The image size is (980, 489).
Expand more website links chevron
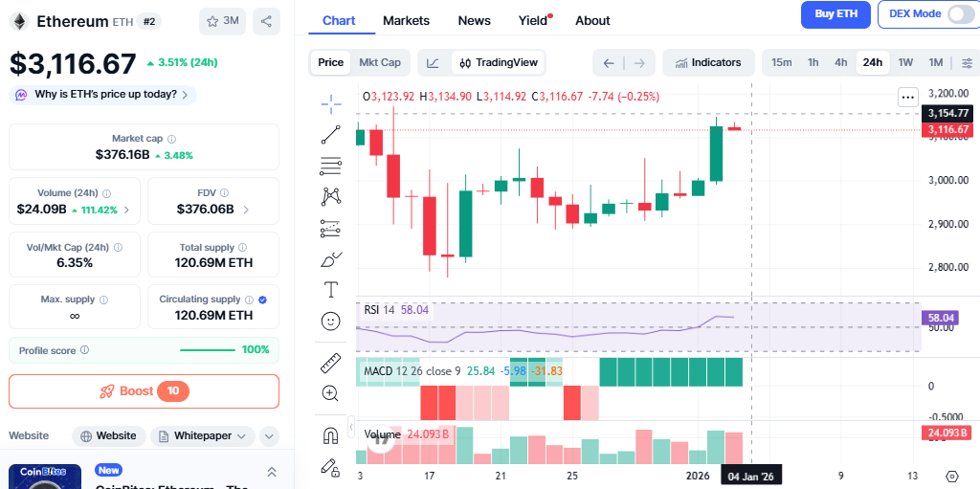tap(269, 436)
